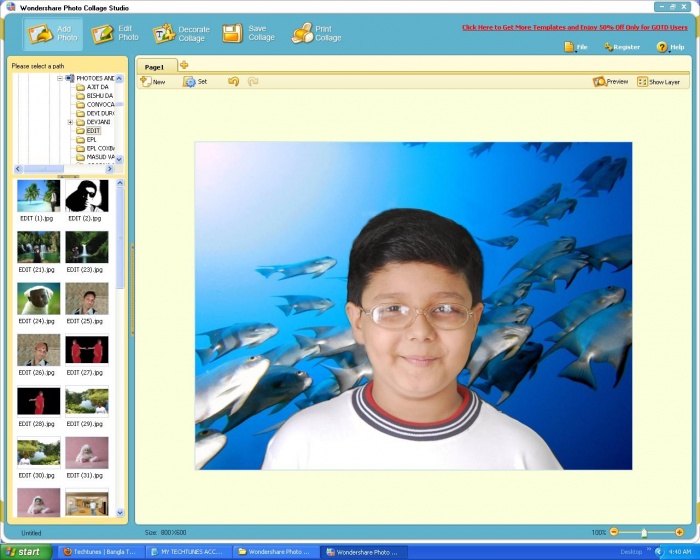The width and height of the screenshot is (700, 560).
Task: Switch to the Page1 tab
Action: [x=154, y=67]
